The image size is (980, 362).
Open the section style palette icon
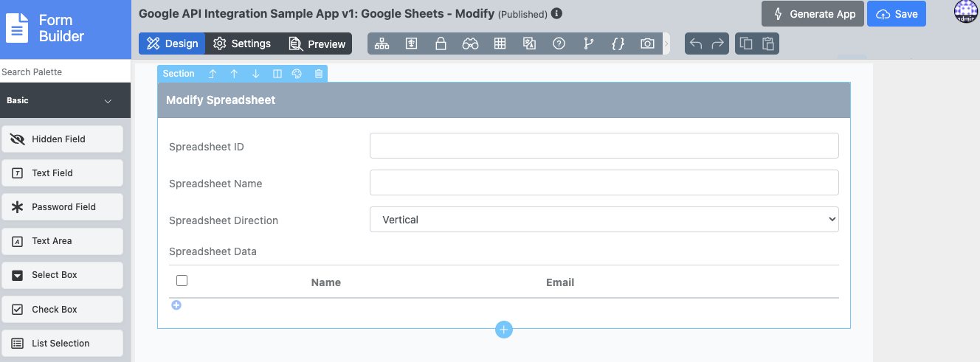pyautogui.click(x=297, y=74)
